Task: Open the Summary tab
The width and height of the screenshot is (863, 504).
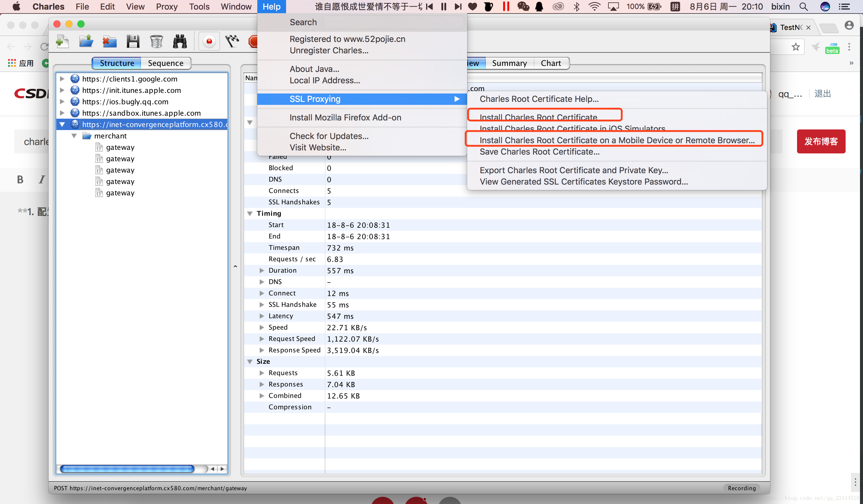Action: coord(509,63)
